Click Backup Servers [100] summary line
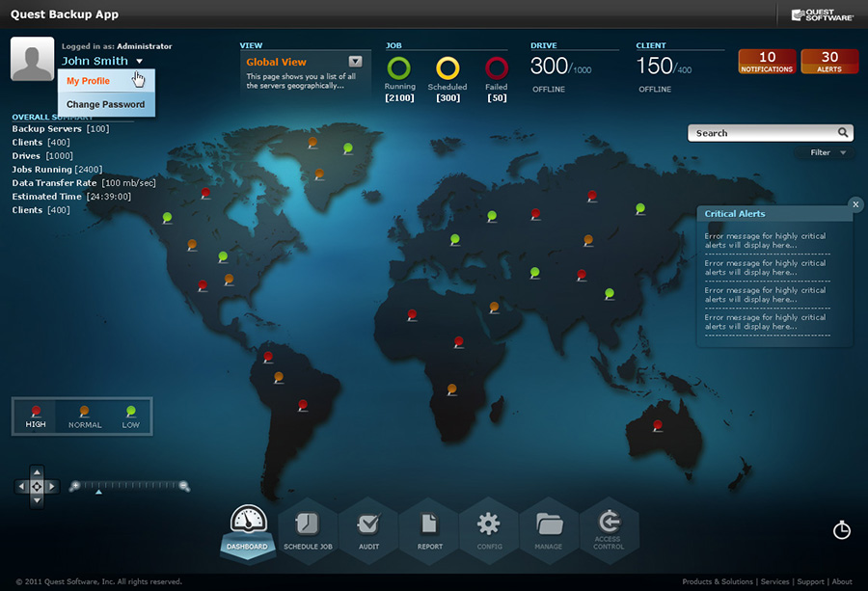 (x=61, y=129)
